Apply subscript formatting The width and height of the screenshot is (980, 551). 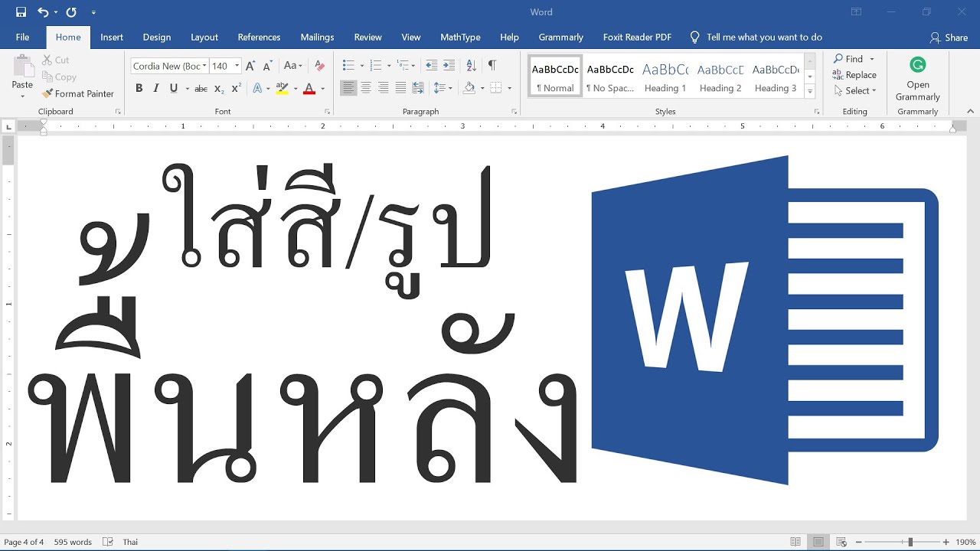219,89
